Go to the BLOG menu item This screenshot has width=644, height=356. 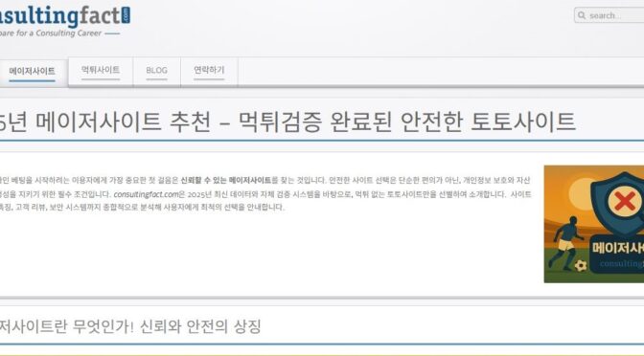[x=156, y=71]
